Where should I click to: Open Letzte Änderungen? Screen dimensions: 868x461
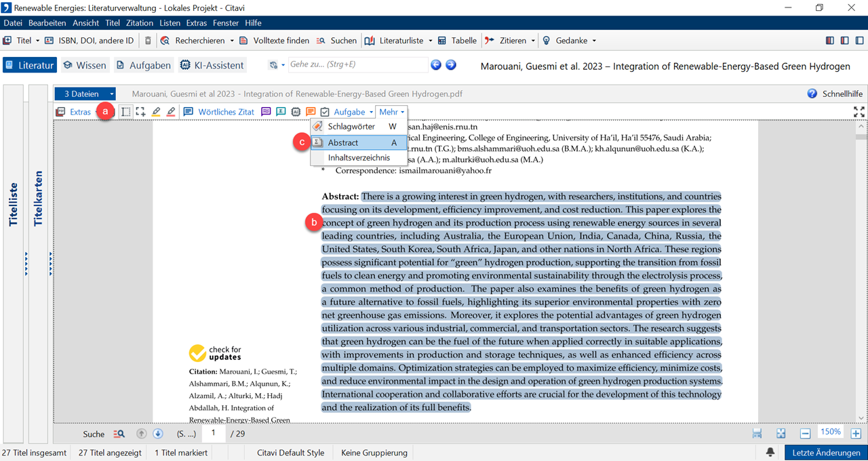click(825, 452)
